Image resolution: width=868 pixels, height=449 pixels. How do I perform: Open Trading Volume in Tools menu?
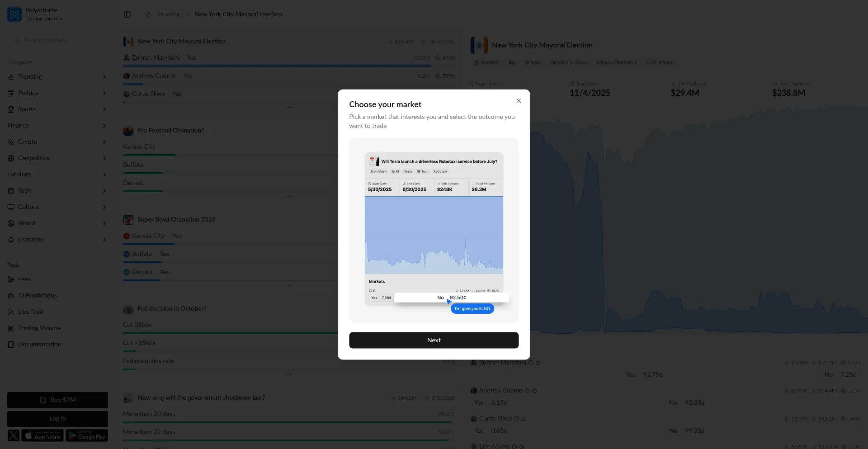click(x=39, y=328)
